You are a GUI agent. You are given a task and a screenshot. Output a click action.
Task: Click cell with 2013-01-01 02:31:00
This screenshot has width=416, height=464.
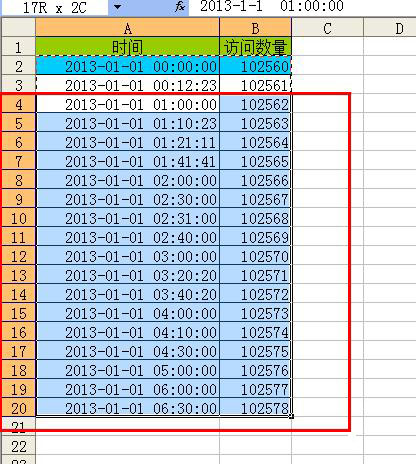point(127,218)
